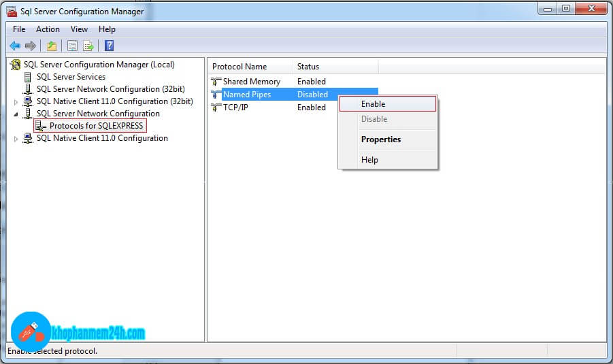Select the Shared Memory protocol icon
The image size is (613, 364).
coord(216,82)
